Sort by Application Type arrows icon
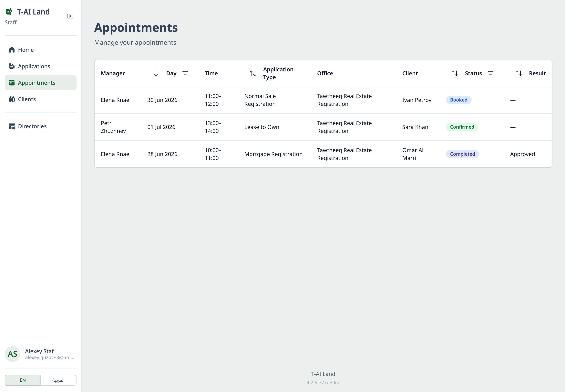 253,73
